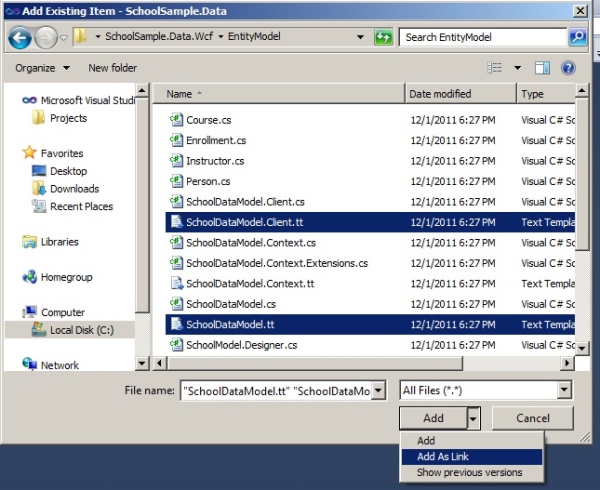Screen dimensions: 600x490
Task: Select Homegroup in navigation pane
Action: [x=57, y=277]
